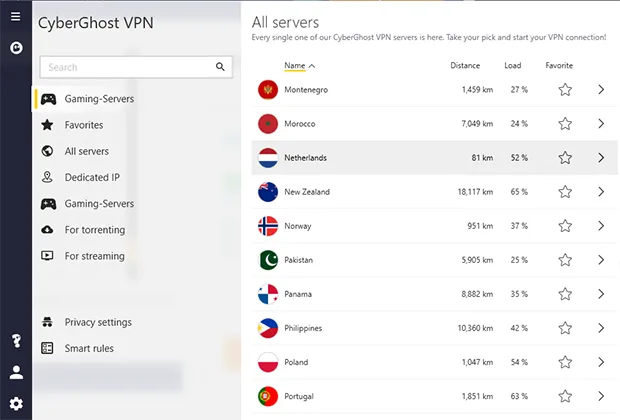Expand the New Zealand row chevron
The width and height of the screenshot is (620, 420).
601,192
